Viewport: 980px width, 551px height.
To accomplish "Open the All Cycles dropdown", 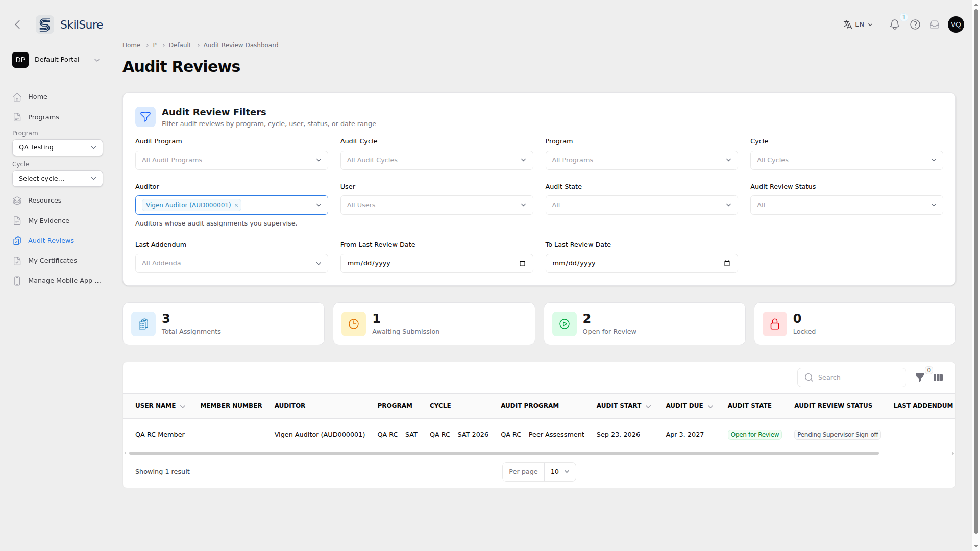I will pyautogui.click(x=847, y=160).
